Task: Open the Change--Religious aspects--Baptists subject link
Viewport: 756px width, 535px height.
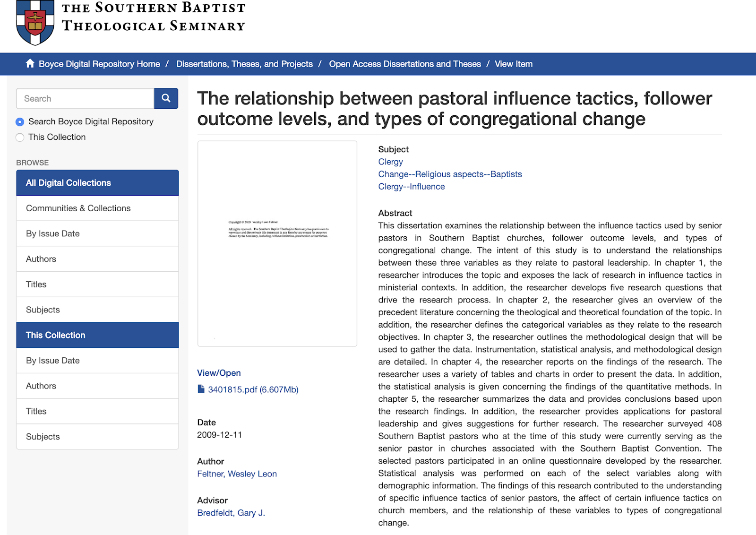Action: 450,174
